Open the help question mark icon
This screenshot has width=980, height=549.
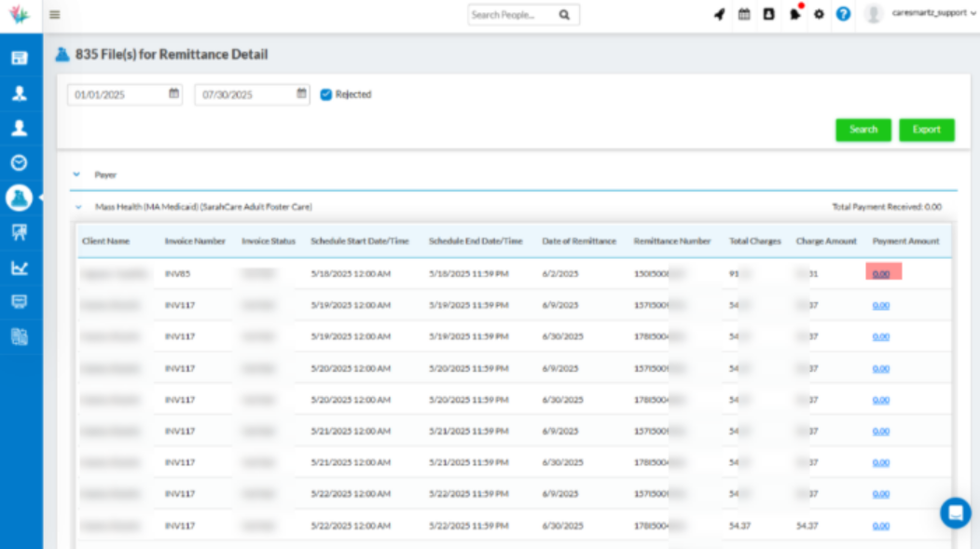pyautogui.click(x=841, y=15)
